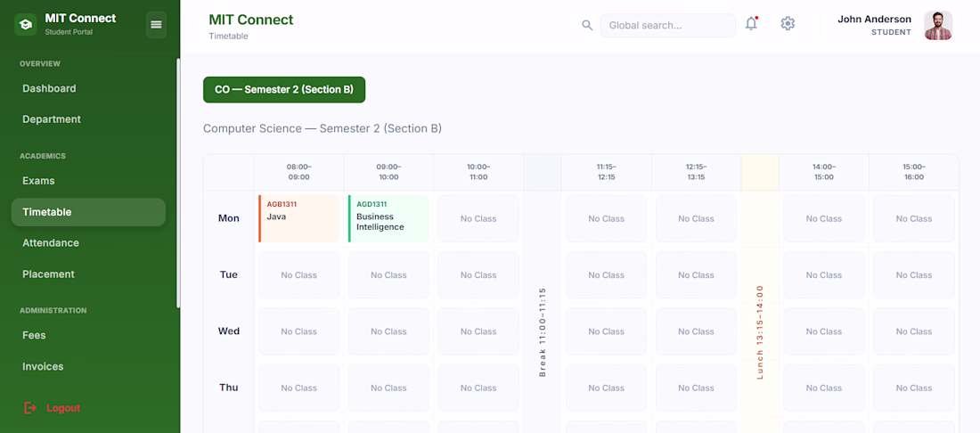Viewport: 980px width, 433px height.
Task: Click the red Logout arrow icon
Action: pyautogui.click(x=30, y=408)
